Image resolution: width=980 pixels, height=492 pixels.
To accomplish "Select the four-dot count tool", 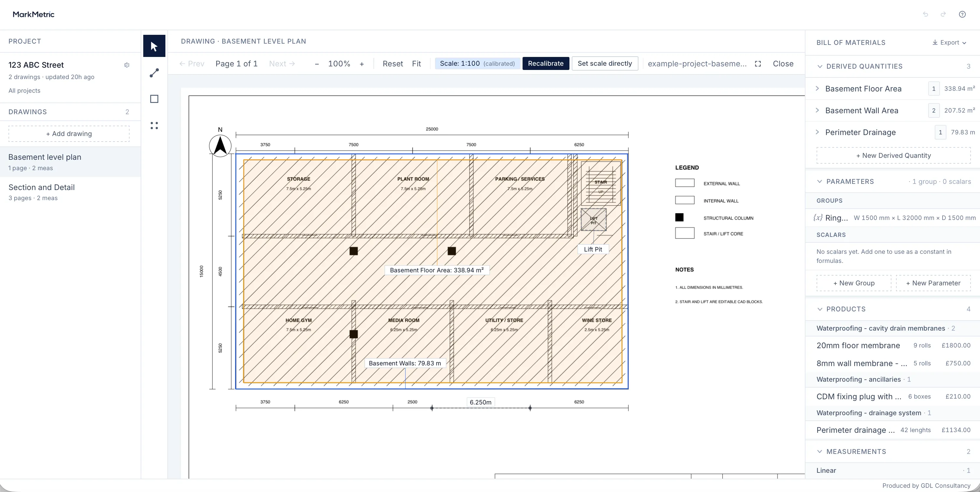I will tap(154, 126).
